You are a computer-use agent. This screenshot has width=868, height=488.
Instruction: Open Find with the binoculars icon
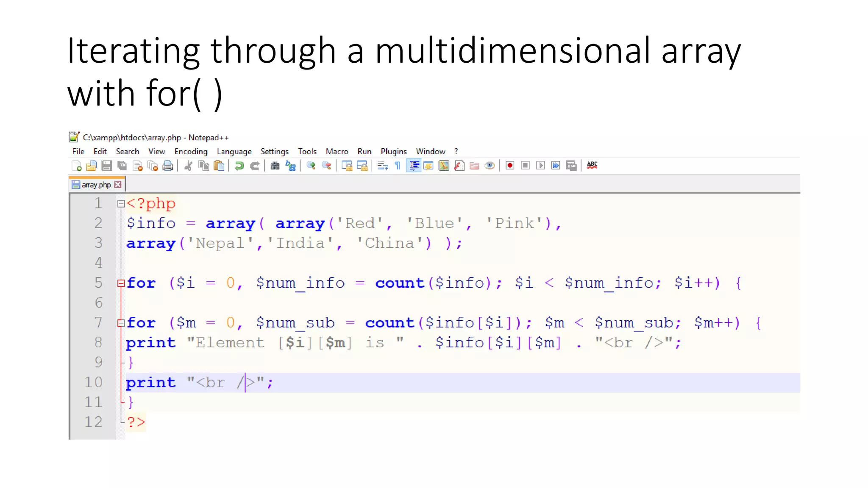(x=275, y=166)
